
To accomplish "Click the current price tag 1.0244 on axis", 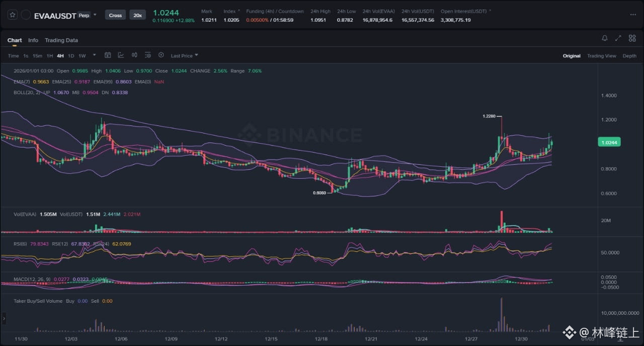I will (x=609, y=143).
